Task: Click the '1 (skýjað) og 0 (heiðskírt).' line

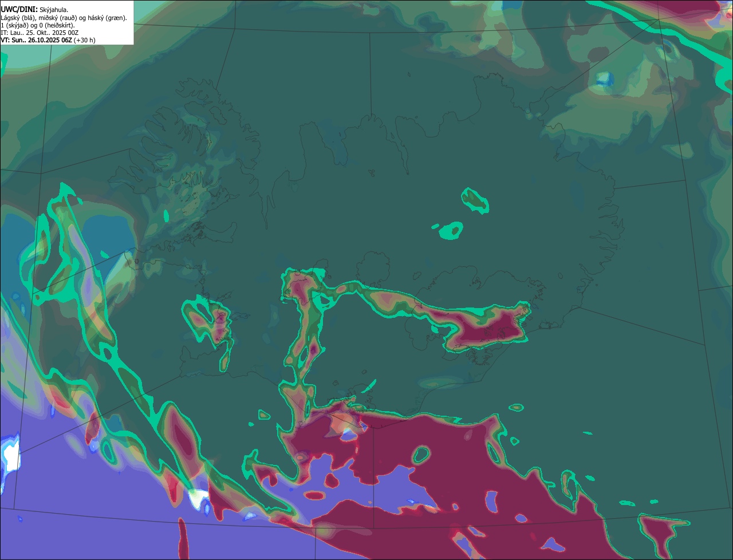Action: tap(38, 25)
